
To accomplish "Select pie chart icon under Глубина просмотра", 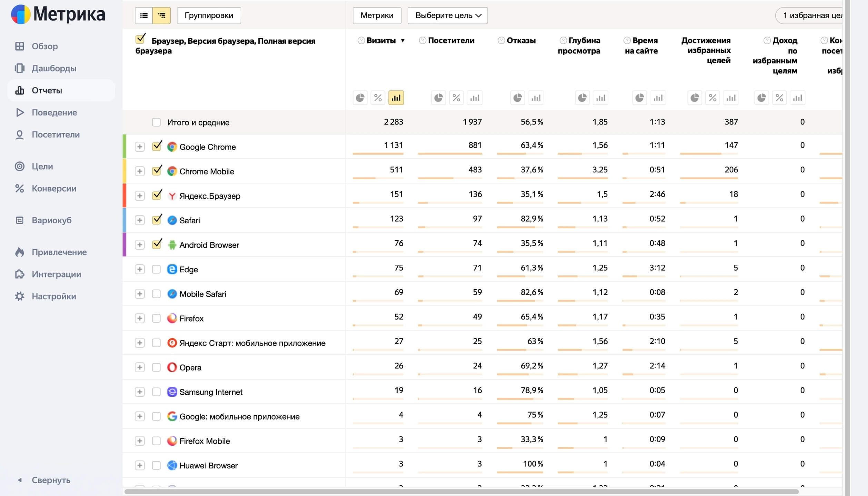I will coord(582,98).
